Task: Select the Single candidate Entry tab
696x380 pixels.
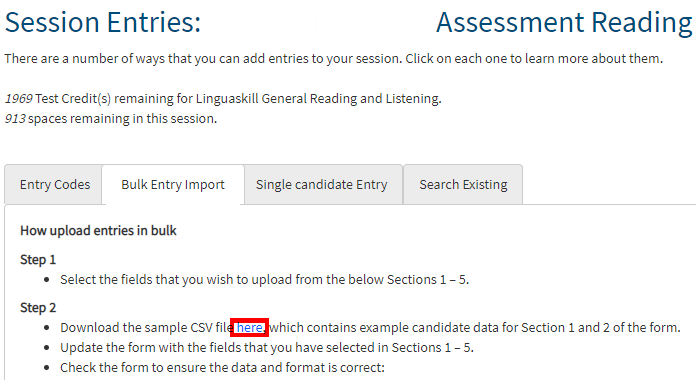Action: (323, 185)
